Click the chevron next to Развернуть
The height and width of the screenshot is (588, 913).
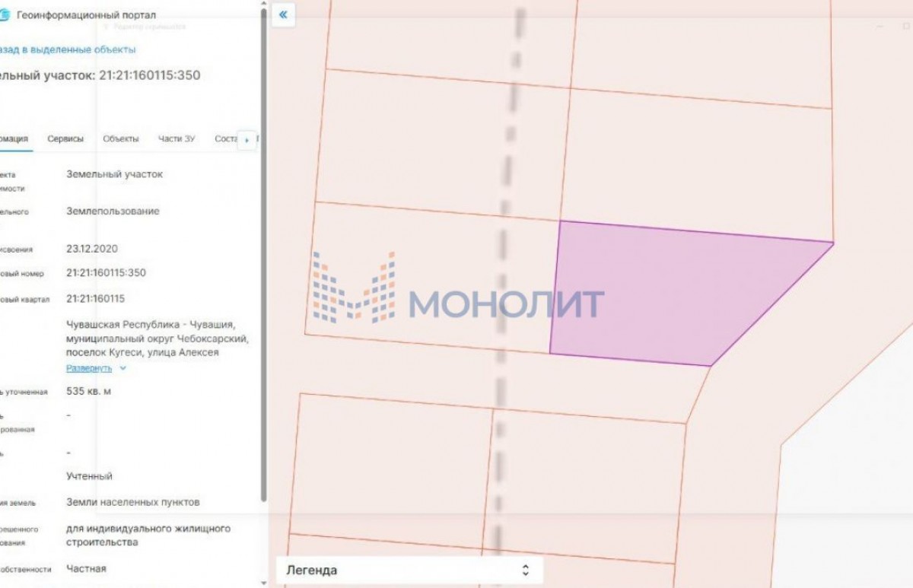pos(123,368)
